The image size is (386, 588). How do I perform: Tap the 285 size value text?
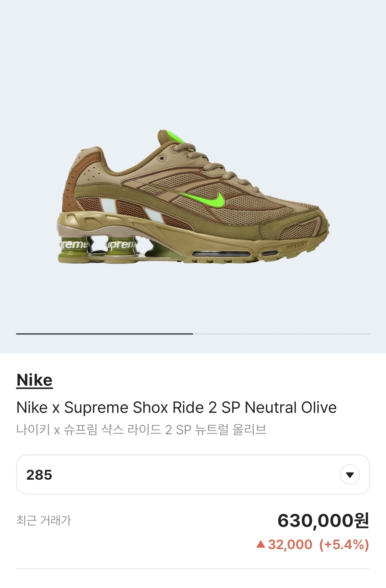pos(39,475)
